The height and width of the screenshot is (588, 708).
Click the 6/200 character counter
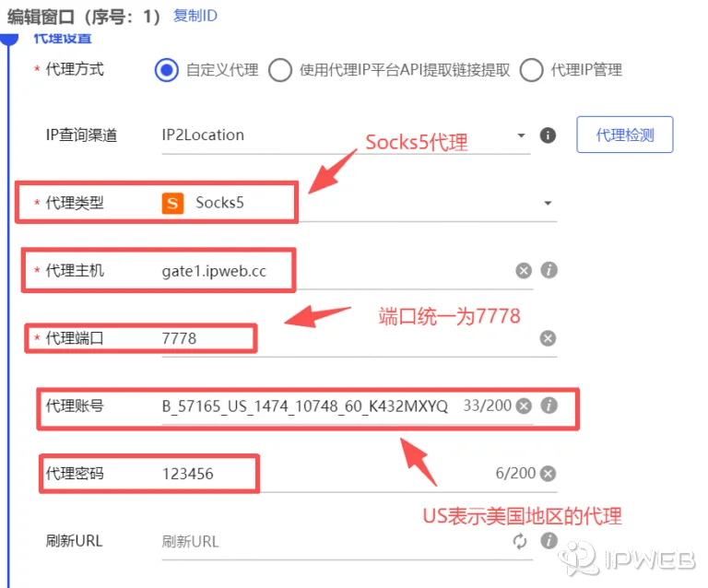515,473
